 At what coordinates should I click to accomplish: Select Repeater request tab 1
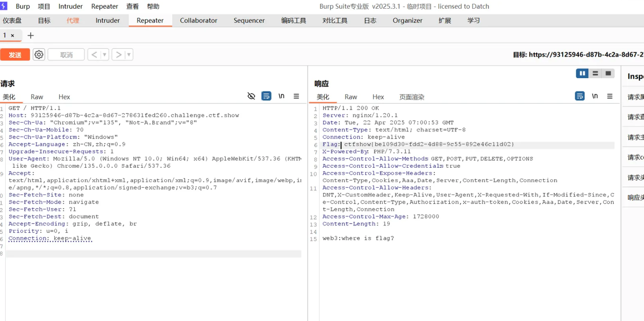tap(5, 36)
